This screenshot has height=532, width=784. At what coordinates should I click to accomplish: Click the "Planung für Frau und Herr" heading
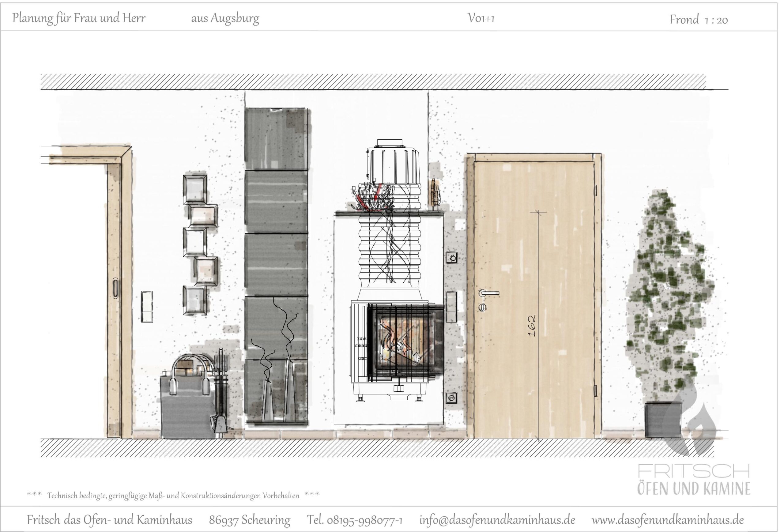(79, 18)
